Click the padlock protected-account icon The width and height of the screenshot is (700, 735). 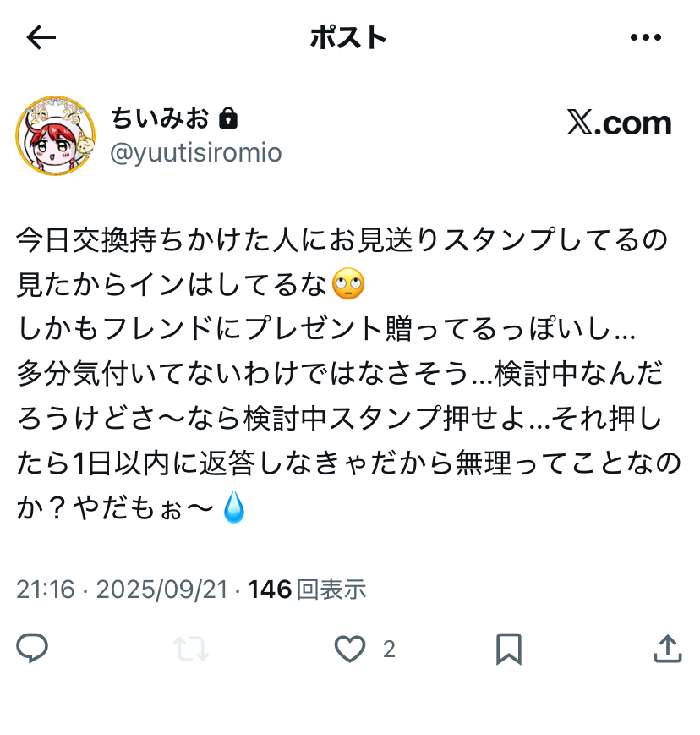[228, 118]
